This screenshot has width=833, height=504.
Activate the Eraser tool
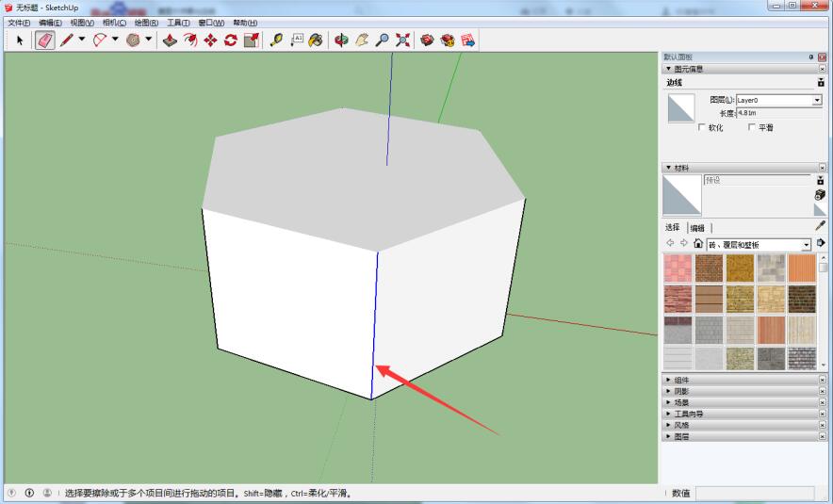(x=44, y=40)
